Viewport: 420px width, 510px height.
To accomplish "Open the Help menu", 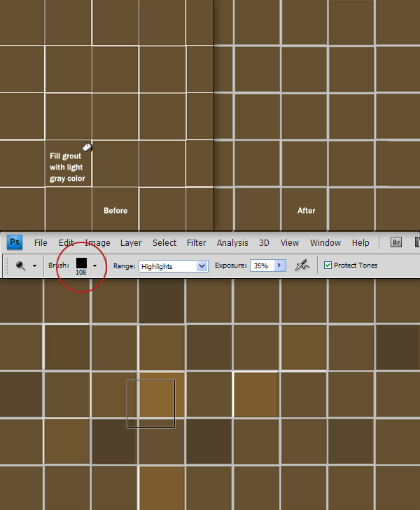I will (x=360, y=243).
